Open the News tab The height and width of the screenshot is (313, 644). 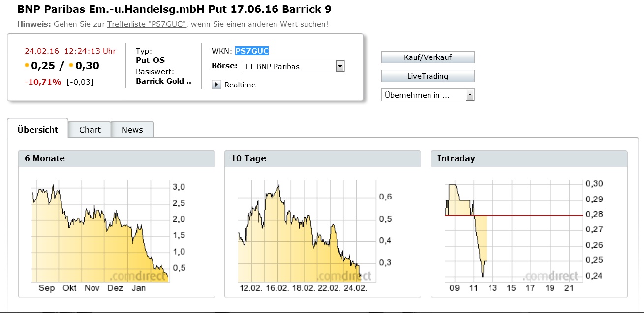[x=132, y=130]
